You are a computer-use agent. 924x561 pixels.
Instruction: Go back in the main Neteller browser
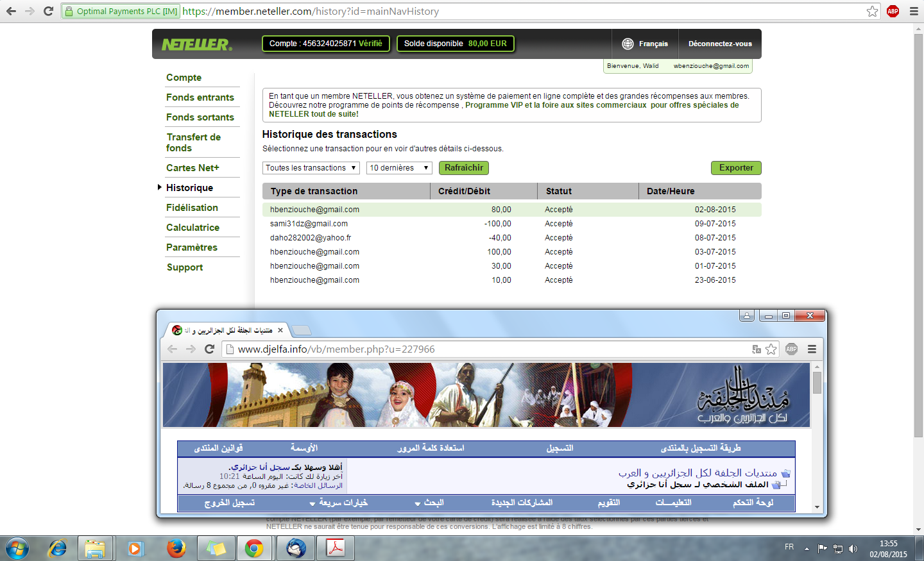coord(11,11)
